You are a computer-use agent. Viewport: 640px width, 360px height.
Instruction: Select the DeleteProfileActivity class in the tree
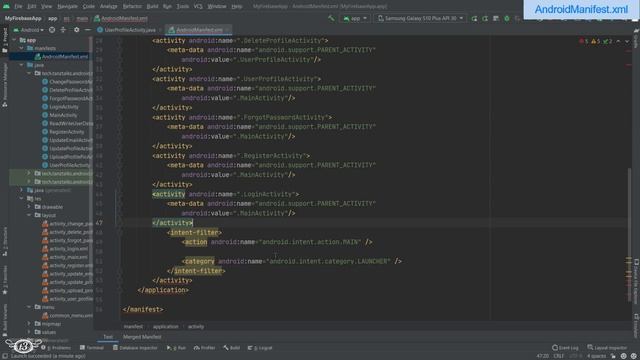(67, 90)
